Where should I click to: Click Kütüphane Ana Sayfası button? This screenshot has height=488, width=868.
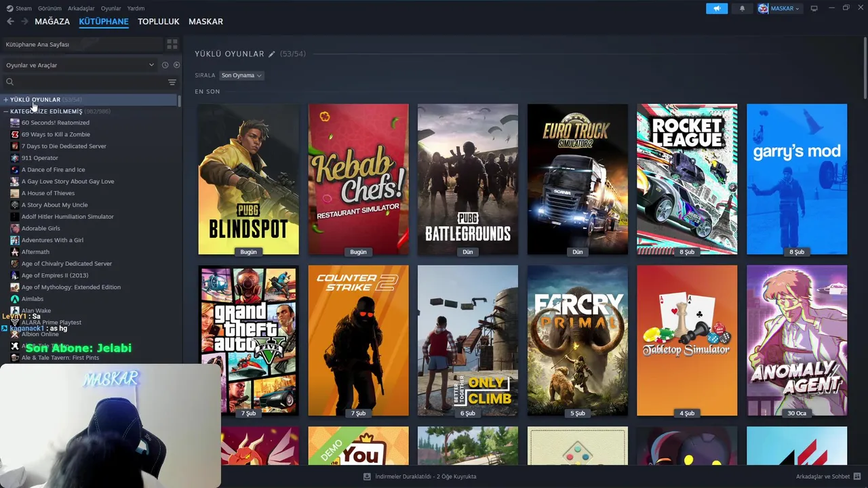coord(81,44)
